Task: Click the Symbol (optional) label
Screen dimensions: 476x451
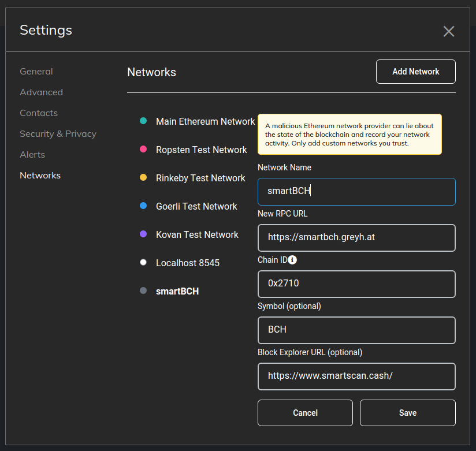Action: pos(289,306)
